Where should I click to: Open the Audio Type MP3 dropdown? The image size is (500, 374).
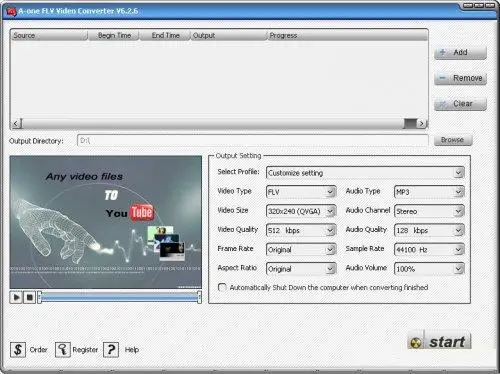(429, 192)
